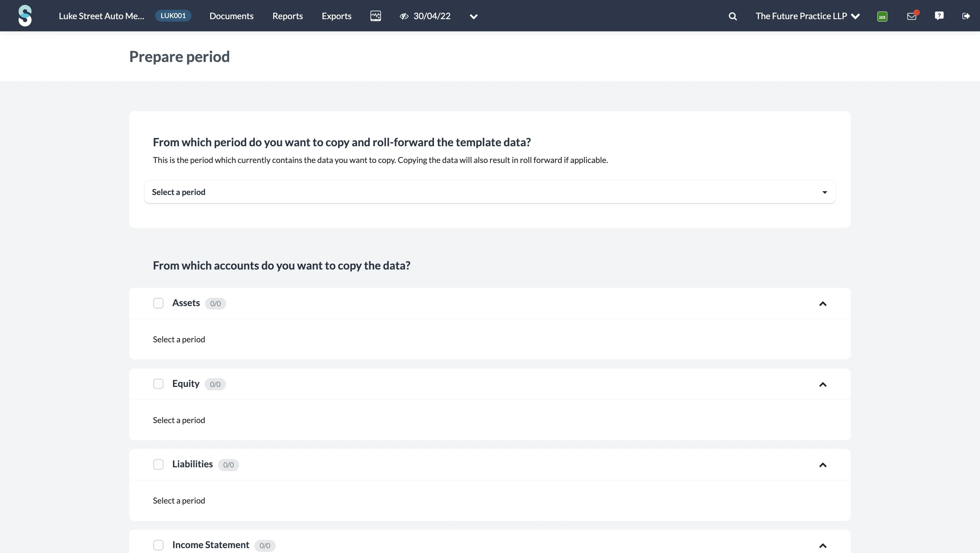Tick the Assets checkbox
This screenshot has height=553, width=980.
(158, 303)
